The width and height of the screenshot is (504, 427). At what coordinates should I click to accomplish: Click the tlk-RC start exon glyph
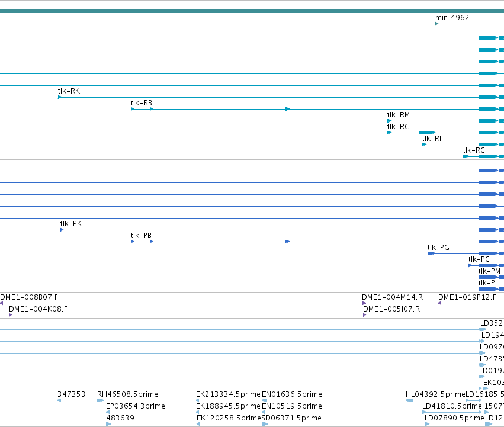click(x=466, y=156)
